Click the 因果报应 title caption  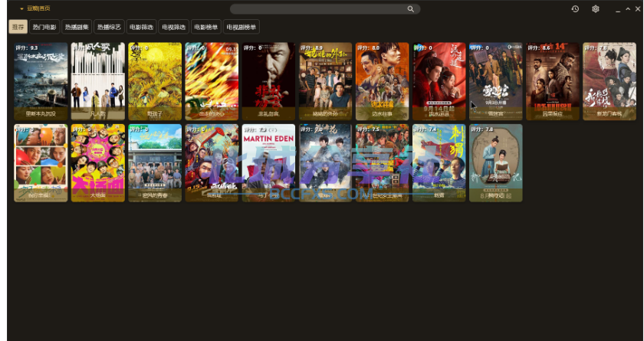(553, 113)
